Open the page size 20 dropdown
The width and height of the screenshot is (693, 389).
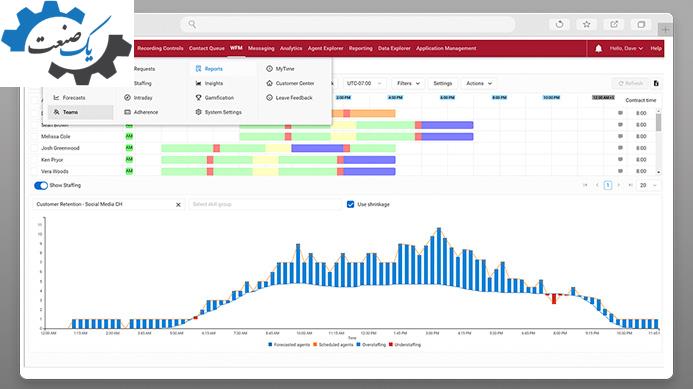(x=648, y=185)
